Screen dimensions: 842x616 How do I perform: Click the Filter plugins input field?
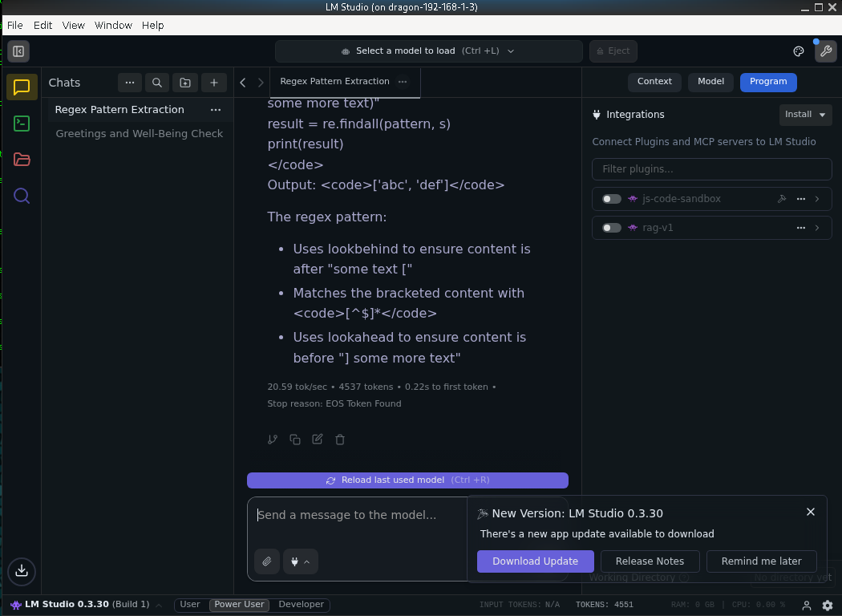coord(711,169)
